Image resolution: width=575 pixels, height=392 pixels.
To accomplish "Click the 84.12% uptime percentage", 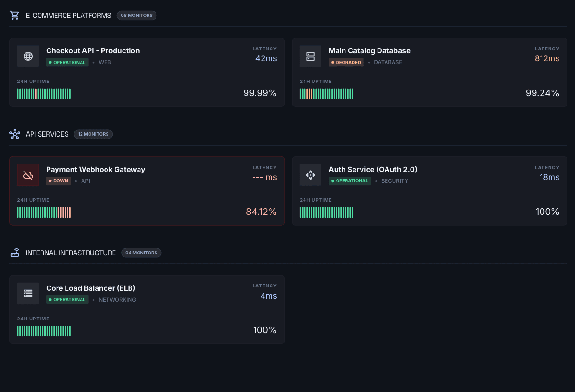I will coord(262,212).
